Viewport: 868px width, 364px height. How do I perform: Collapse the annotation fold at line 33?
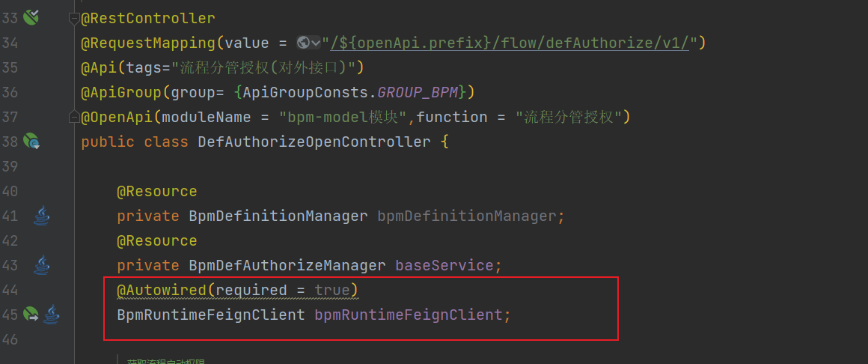coord(73,18)
